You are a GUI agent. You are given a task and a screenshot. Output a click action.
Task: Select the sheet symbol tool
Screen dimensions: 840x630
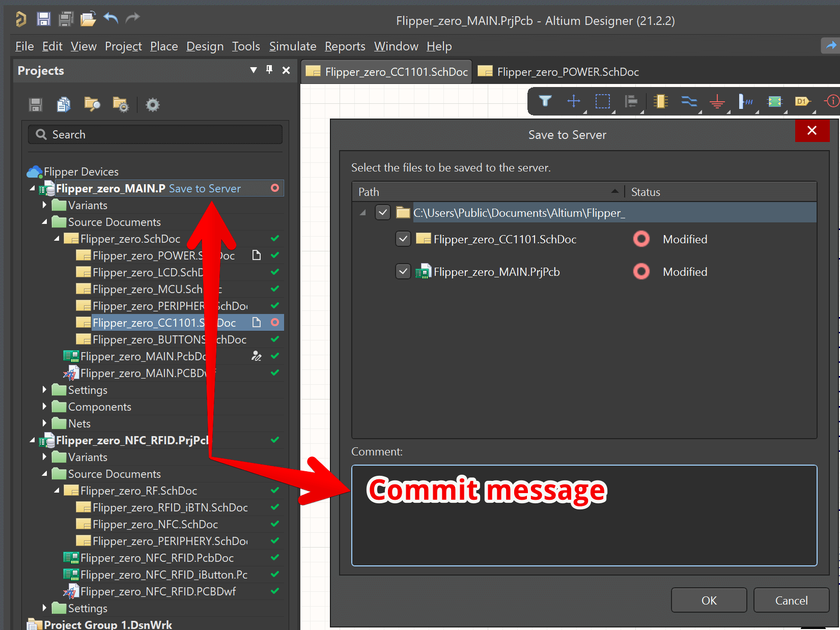tap(775, 101)
